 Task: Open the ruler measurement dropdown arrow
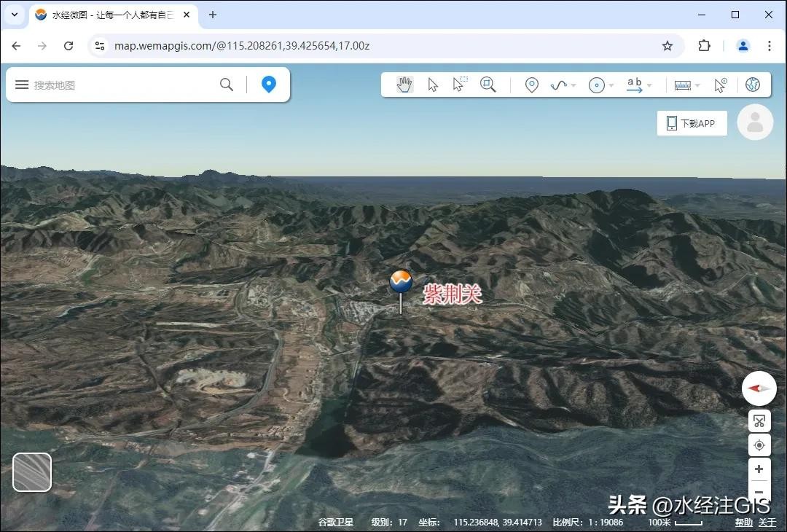[x=697, y=85]
